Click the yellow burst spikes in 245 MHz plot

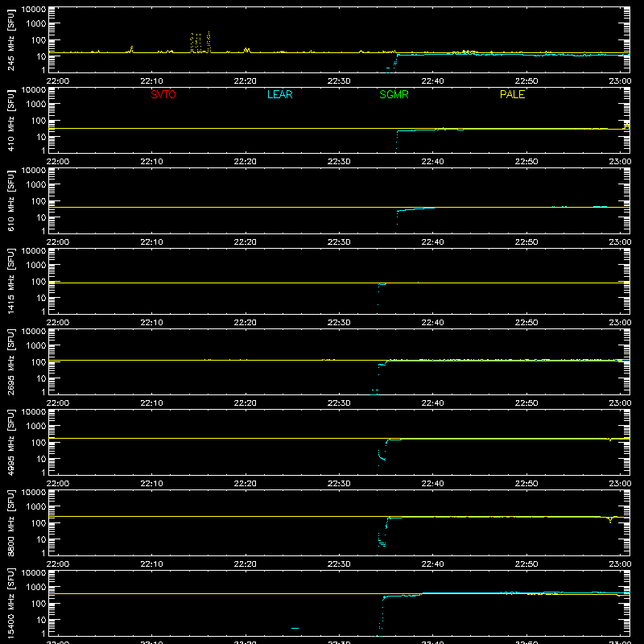200,43
